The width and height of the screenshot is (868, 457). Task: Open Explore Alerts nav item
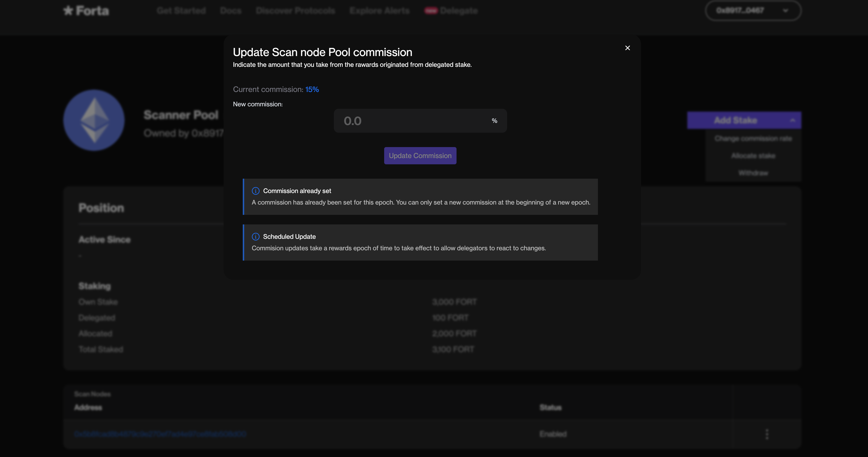pos(379,11)
